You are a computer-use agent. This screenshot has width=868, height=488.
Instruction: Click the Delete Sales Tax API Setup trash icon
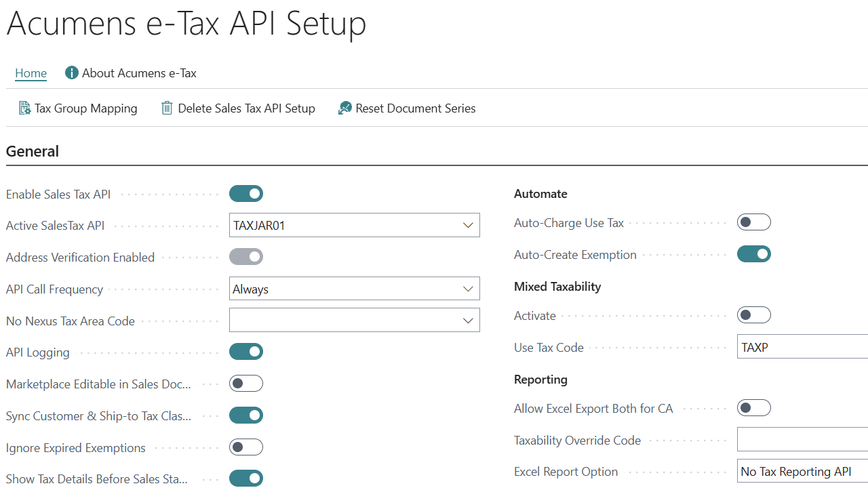(167, 108)
